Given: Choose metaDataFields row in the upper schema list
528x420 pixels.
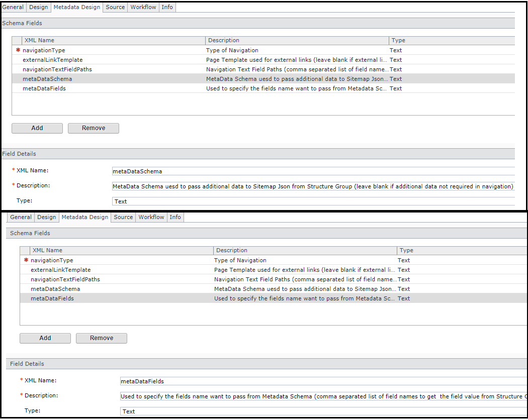Looking at the screenshot, I should click(44, 88).
